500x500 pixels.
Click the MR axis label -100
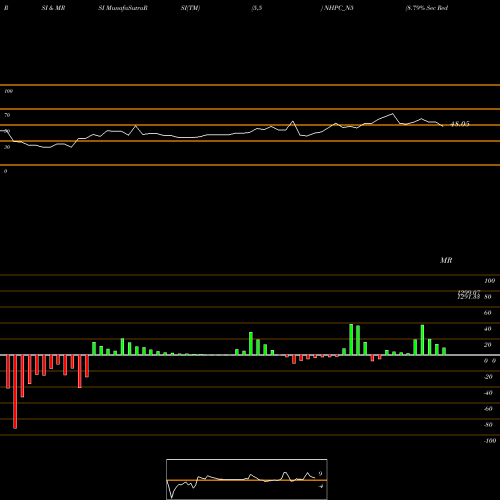point(490,441)
